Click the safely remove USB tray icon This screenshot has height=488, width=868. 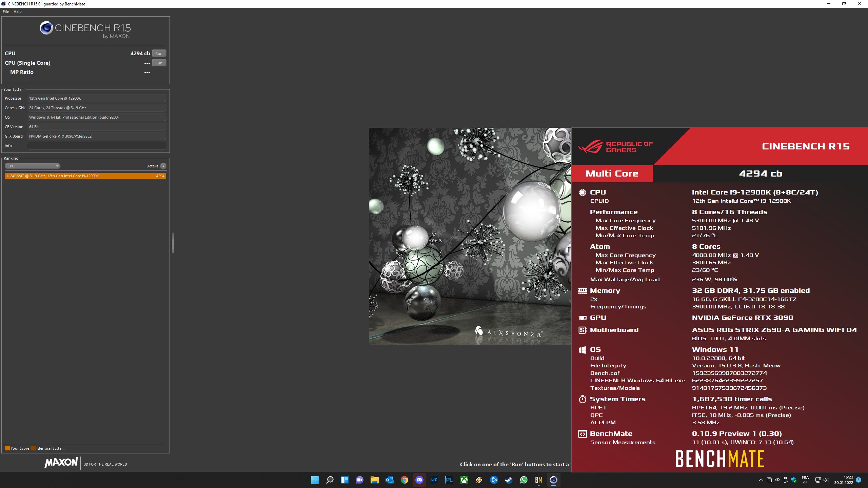[x=786, y=480]
